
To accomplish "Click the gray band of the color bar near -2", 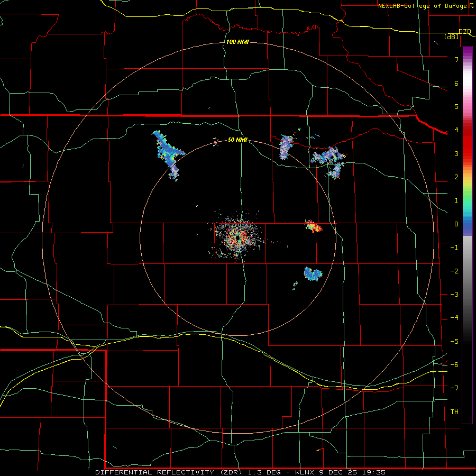I will (467, 271).
